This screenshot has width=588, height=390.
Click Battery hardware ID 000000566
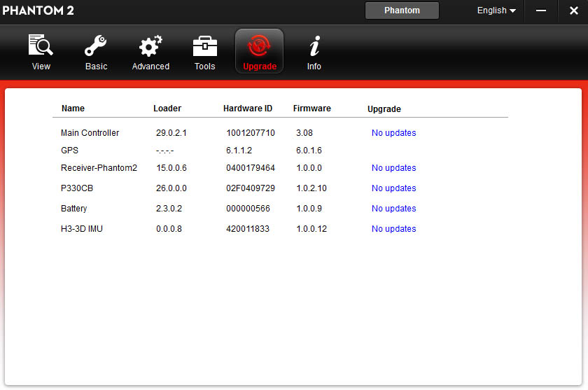pos(248,208)
